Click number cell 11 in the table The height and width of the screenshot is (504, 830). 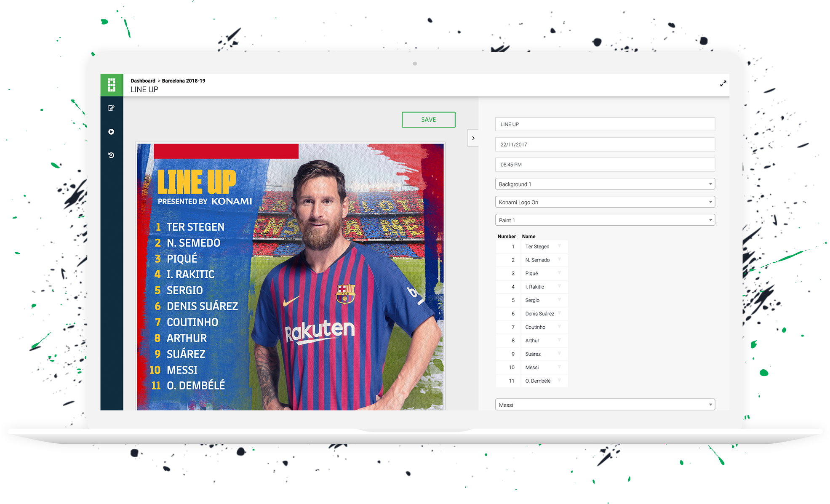(508, 381)
